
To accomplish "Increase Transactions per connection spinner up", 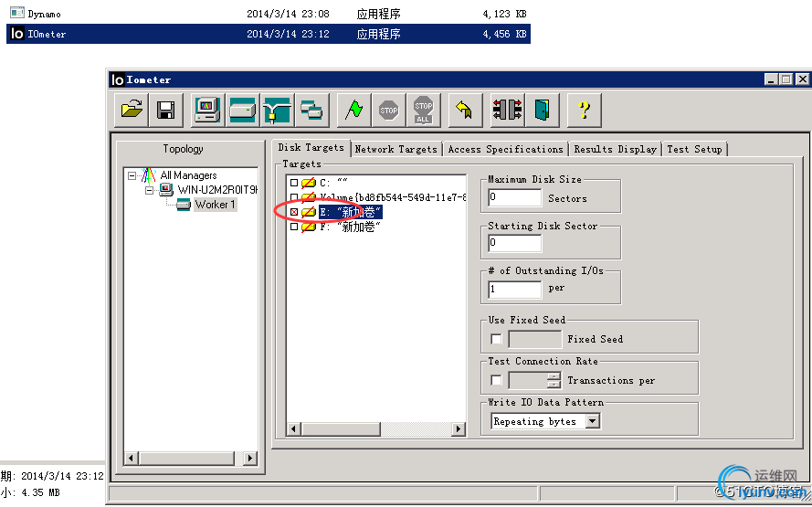I will pyautogui.click(x=554, y=376).
